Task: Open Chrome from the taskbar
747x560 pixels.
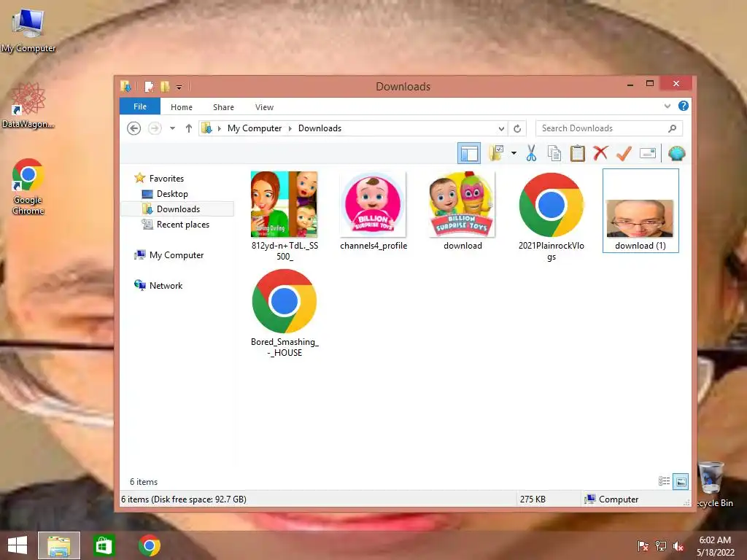Action: 149,545
